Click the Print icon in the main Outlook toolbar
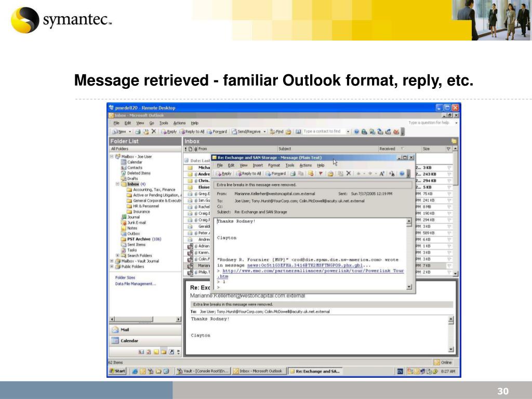 tap(138, 131)
